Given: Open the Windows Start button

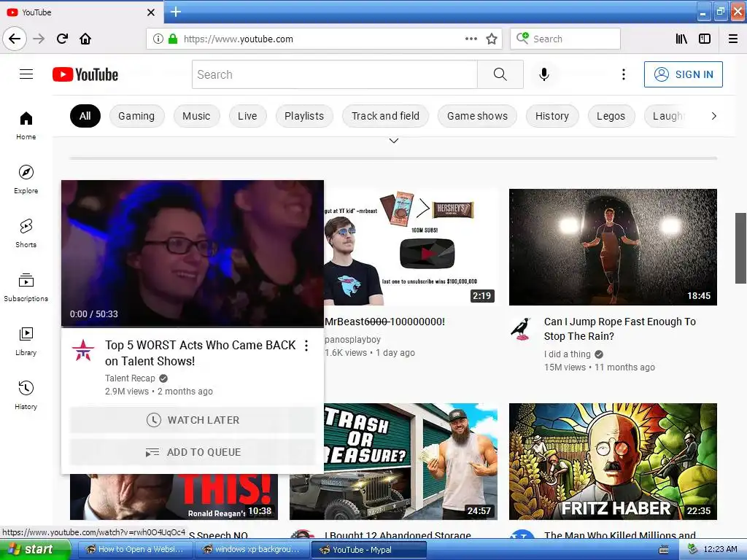Looking at the screenshot, I should 34,550.
